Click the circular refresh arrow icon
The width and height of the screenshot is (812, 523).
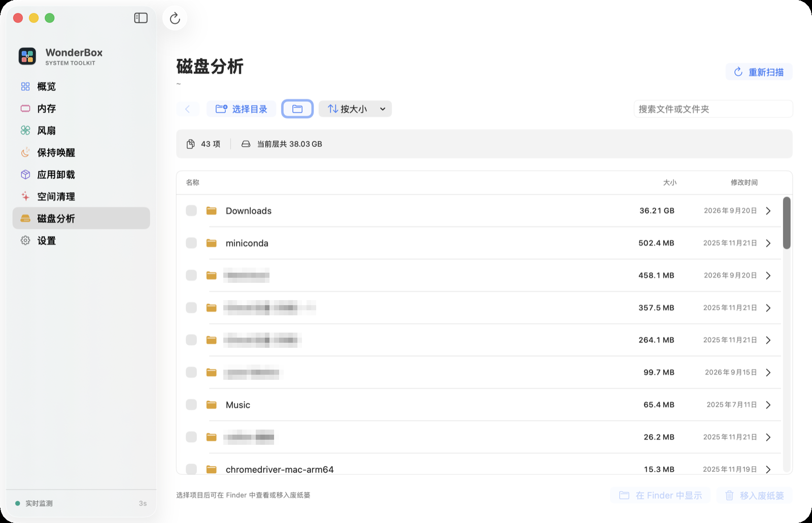point(175,18)
